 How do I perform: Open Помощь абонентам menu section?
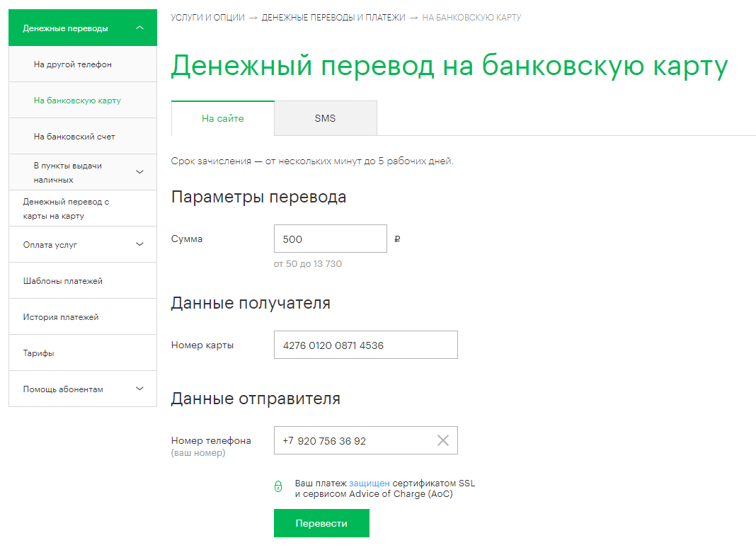83,389
